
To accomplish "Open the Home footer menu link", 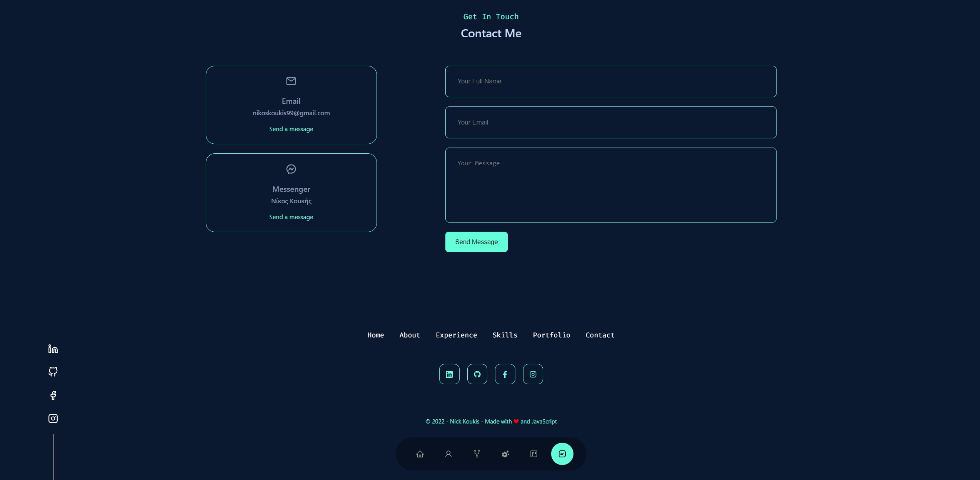I will pos(376,335).
